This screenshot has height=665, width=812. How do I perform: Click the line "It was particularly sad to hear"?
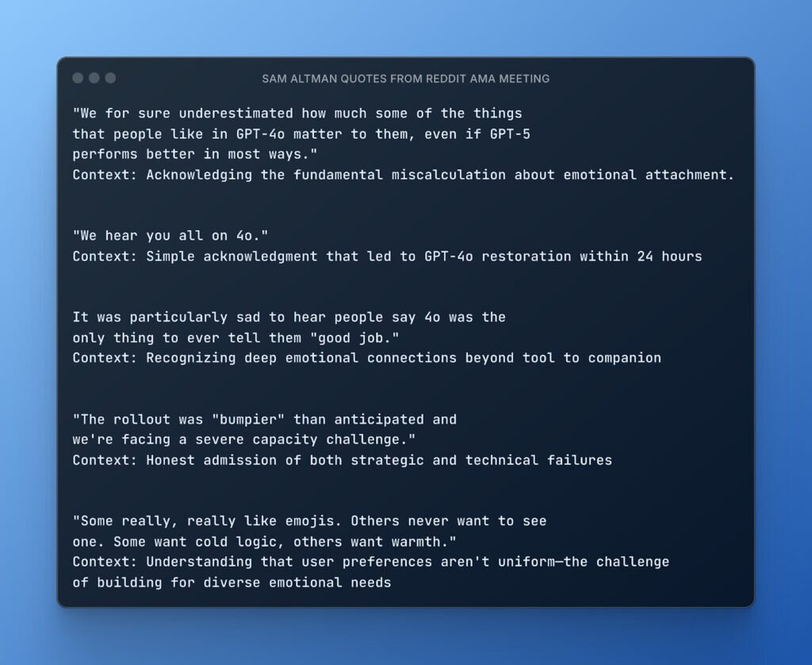289,317
